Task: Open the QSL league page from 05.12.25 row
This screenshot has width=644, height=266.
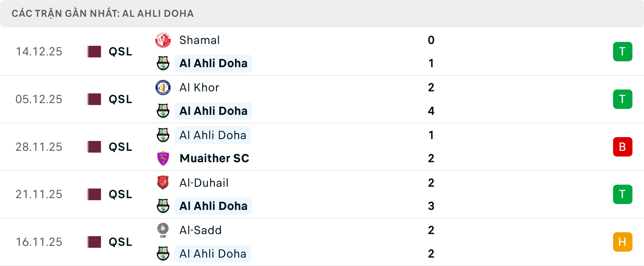Action: coord(119,99)
